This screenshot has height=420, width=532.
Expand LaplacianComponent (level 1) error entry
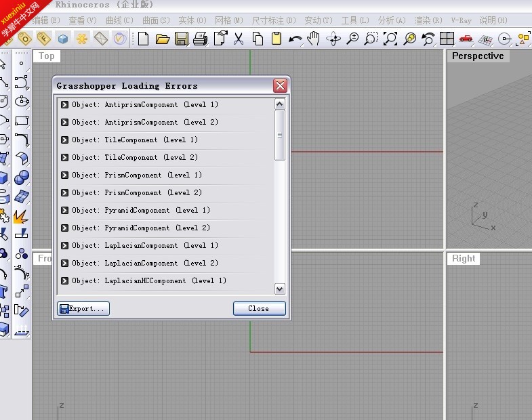tap(64, 246)
